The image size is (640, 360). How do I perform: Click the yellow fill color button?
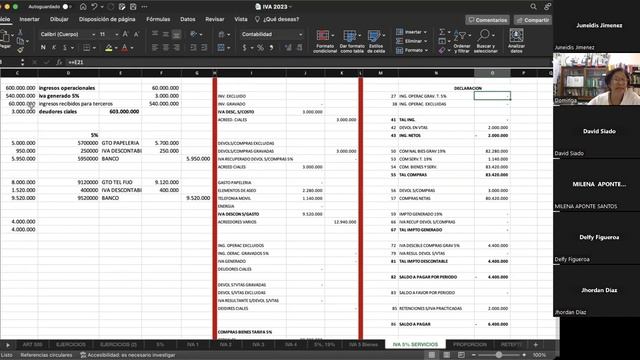109,48
